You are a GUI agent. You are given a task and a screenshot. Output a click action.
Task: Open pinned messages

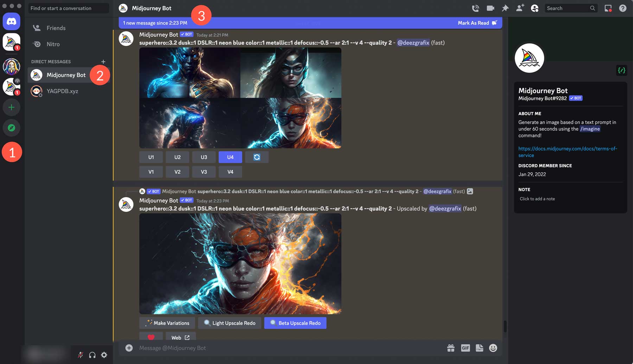coord(505,8)
